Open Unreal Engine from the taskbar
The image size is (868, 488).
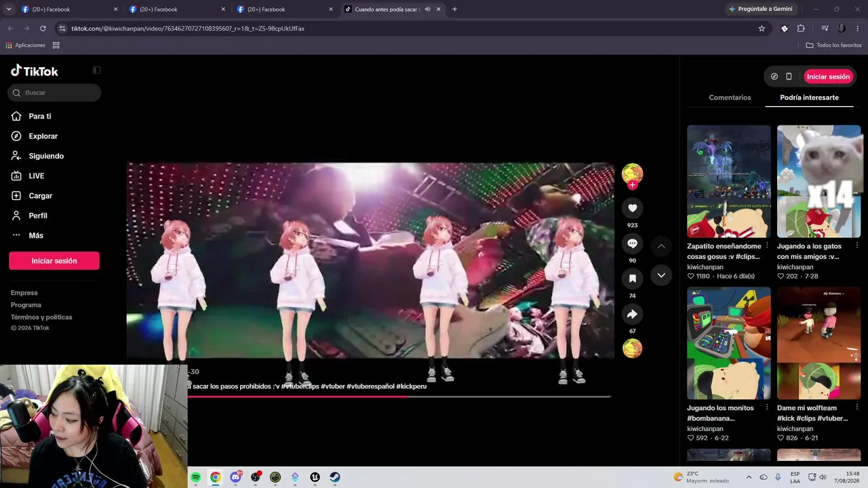(315, 477)
